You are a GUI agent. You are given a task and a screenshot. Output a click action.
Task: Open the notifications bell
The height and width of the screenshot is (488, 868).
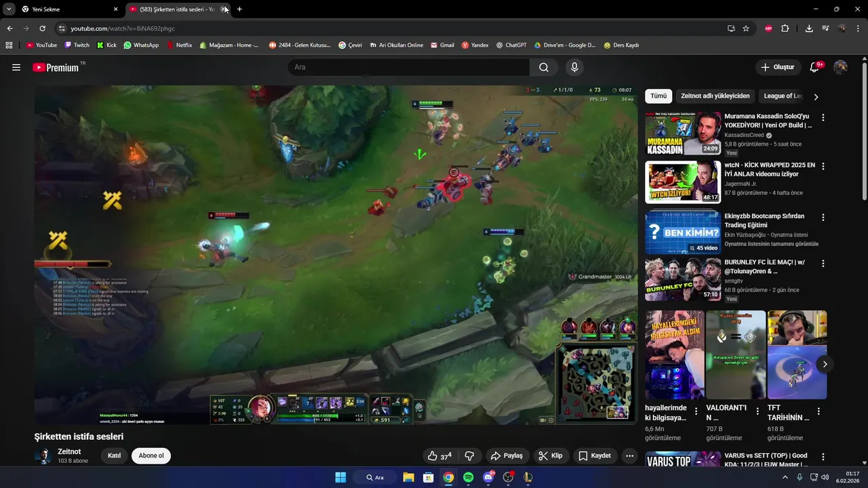pos(814,67)
